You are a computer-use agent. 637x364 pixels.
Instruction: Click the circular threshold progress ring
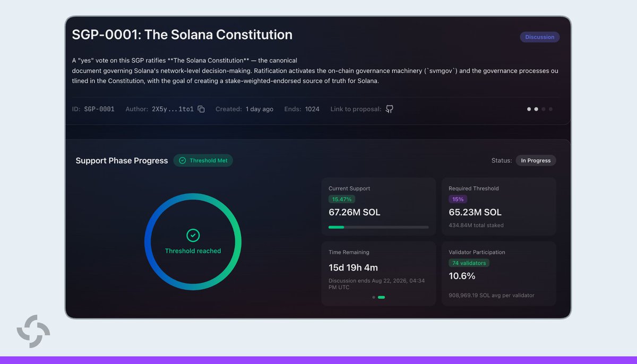tap(193, 242)
